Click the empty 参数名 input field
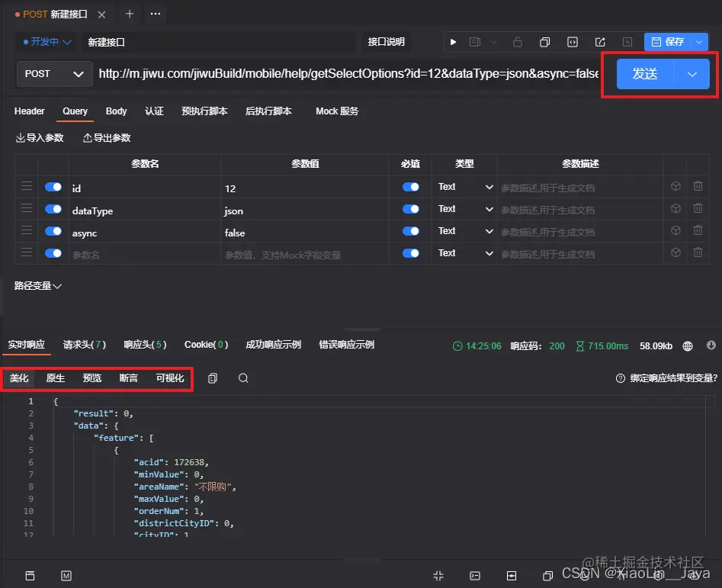 pos(145,255)
